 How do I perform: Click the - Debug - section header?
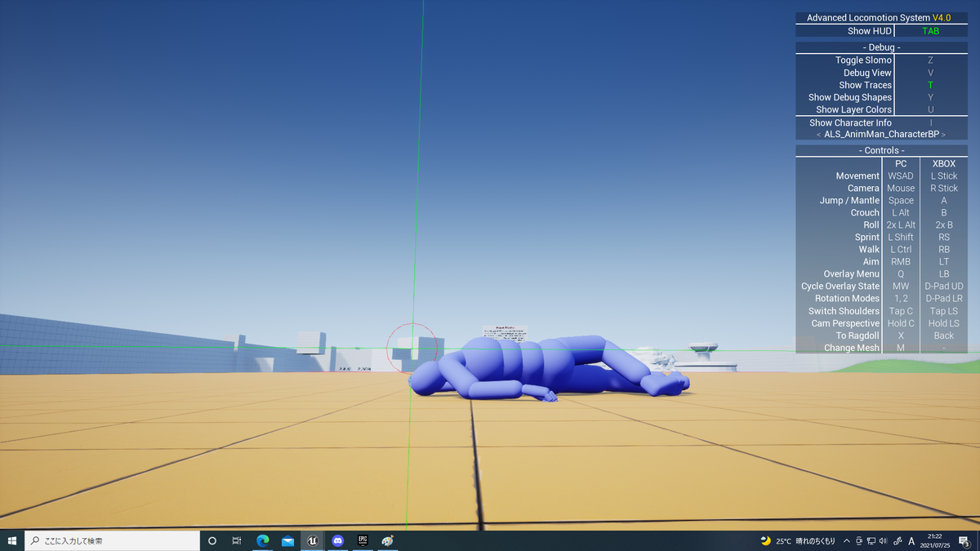point(881,47)
